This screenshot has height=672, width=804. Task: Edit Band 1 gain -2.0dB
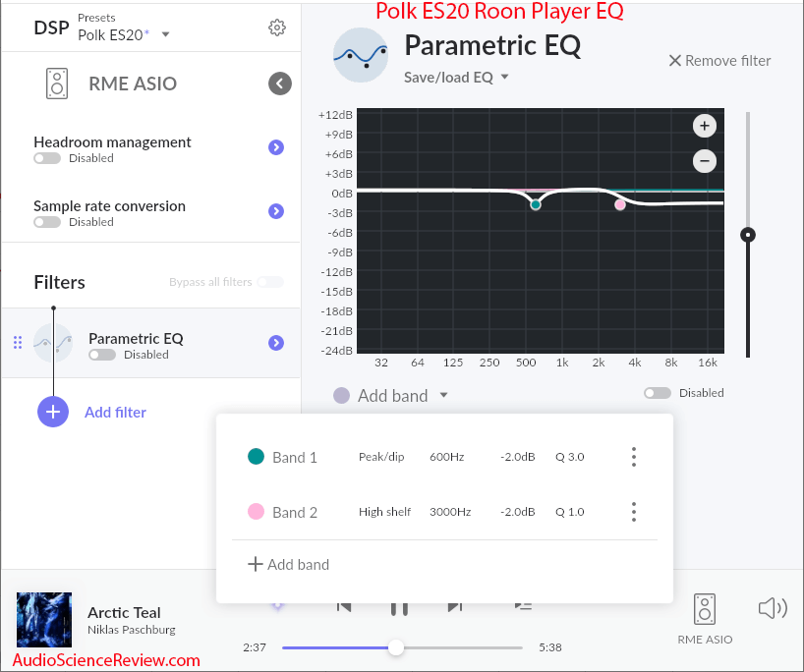coord(517,457)
